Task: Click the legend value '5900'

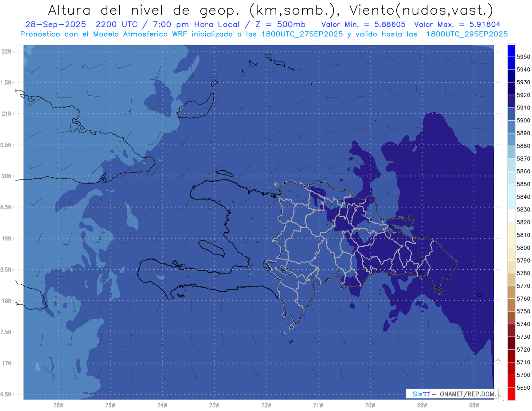Action: pyautogui.click(x=524, y=121)
